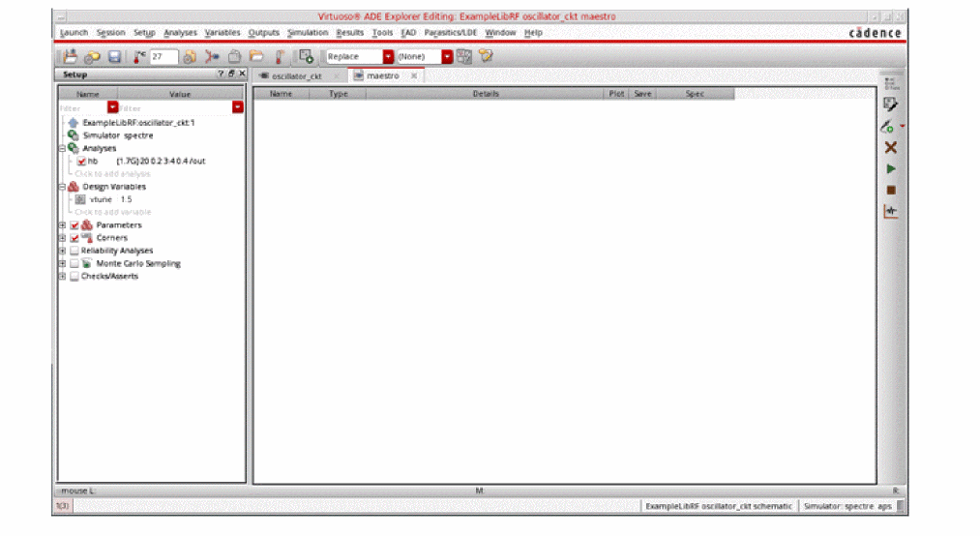
Task: Undock the Setup panel with float icon
Action: [x=231, y=74]
